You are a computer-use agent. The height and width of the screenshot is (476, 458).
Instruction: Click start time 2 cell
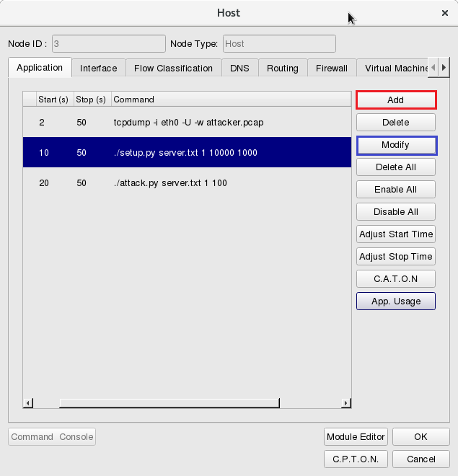point(42,123)
